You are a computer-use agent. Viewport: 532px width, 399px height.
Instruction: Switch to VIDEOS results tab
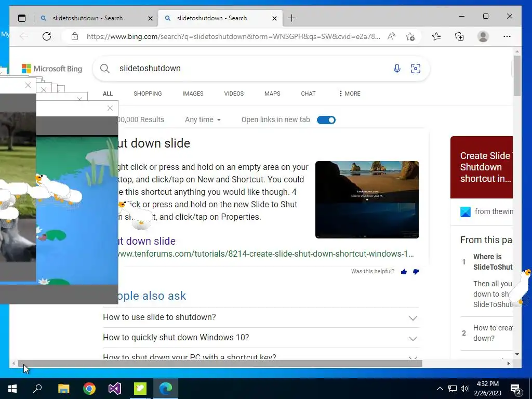234,94
